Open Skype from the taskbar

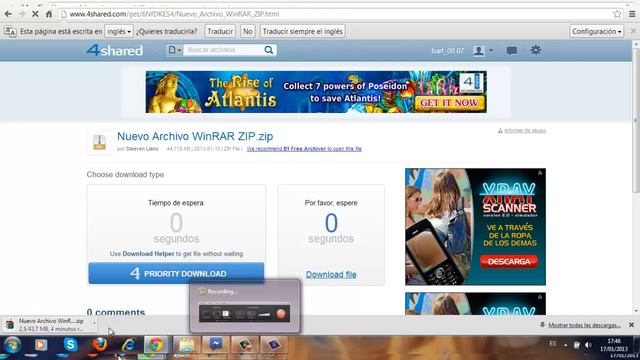point(70,345)
